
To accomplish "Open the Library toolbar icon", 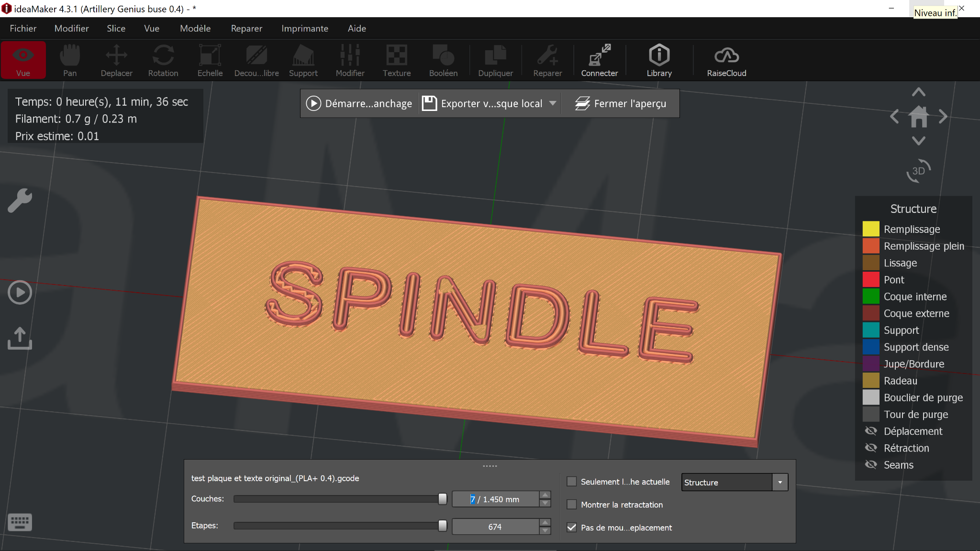I will pyautogui.click(x=659, y=60).
